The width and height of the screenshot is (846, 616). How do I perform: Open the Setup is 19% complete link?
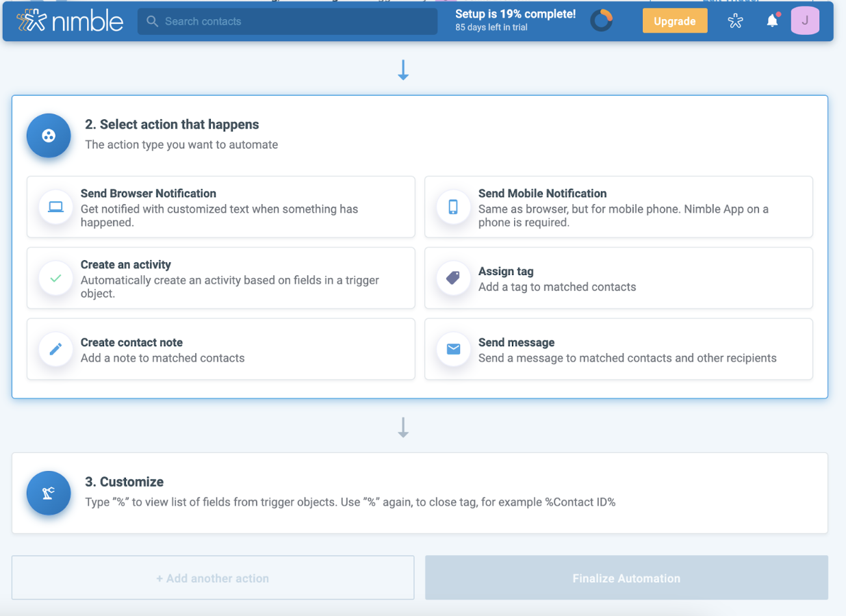pyautogui.click(x=515, y=14)
